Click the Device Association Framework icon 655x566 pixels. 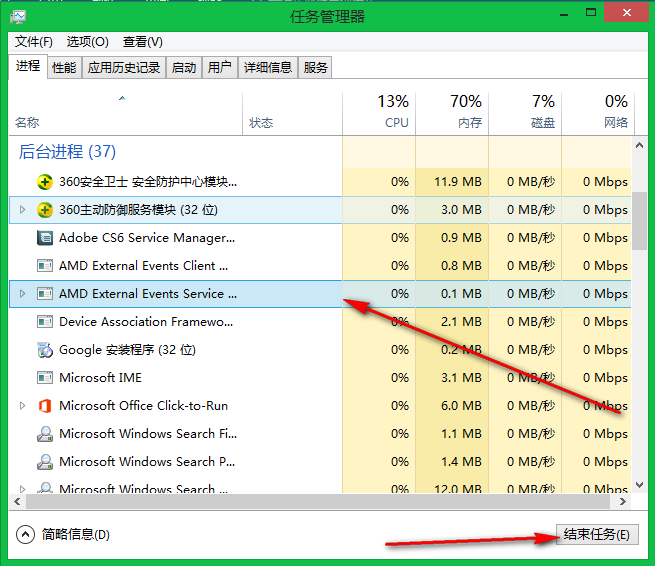pos(45,322)
